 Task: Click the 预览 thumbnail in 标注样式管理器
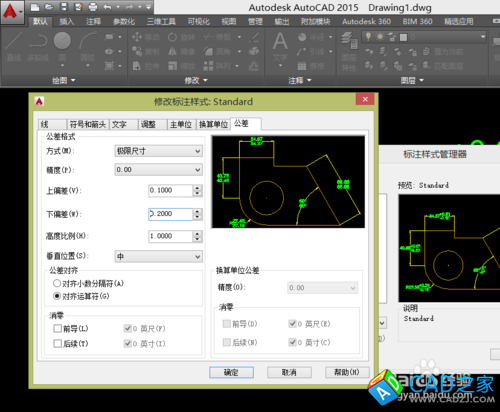tap(449, 248)
